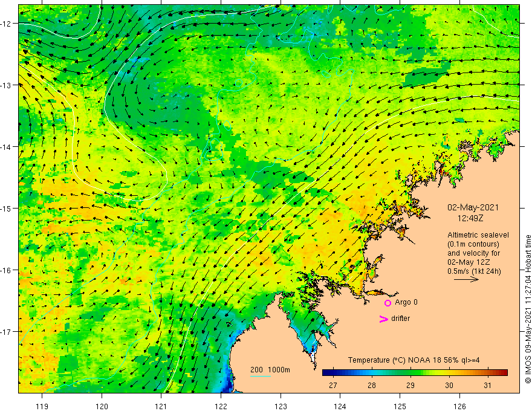Click longitude axis label 120

coord(102,406)
